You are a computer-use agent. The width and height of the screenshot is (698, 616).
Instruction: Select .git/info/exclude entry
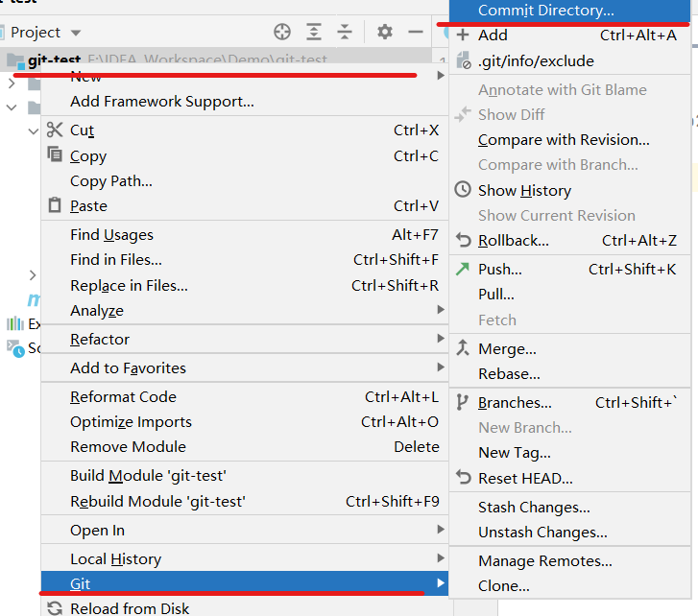pos(569,60)
